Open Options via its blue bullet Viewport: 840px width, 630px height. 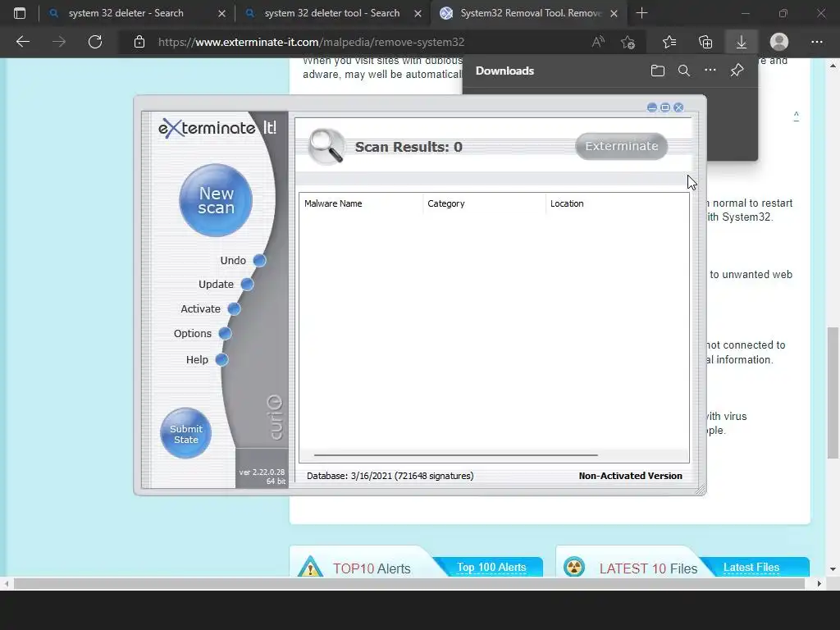click(225, 334)
